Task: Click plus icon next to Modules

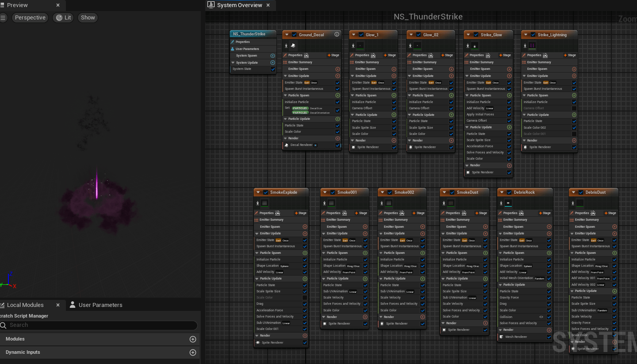Action: coord(192,339)
